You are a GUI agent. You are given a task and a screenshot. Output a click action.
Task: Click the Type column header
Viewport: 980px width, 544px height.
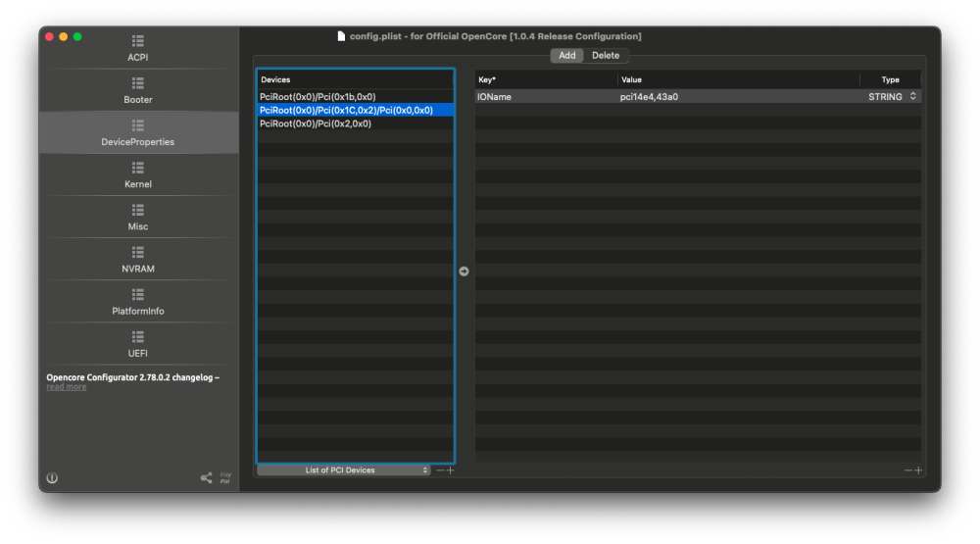coord(890,80)
